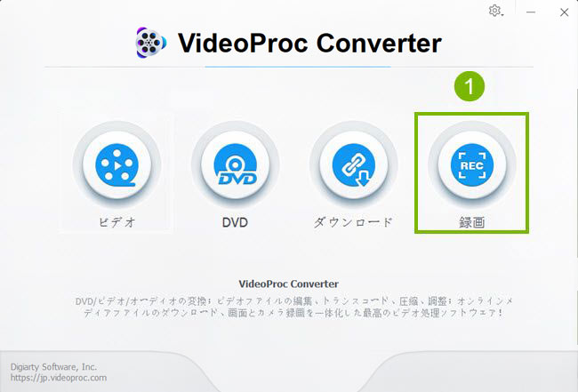578x392 pixels.
Task: Click the green number 1 badge
Action: 470,86
